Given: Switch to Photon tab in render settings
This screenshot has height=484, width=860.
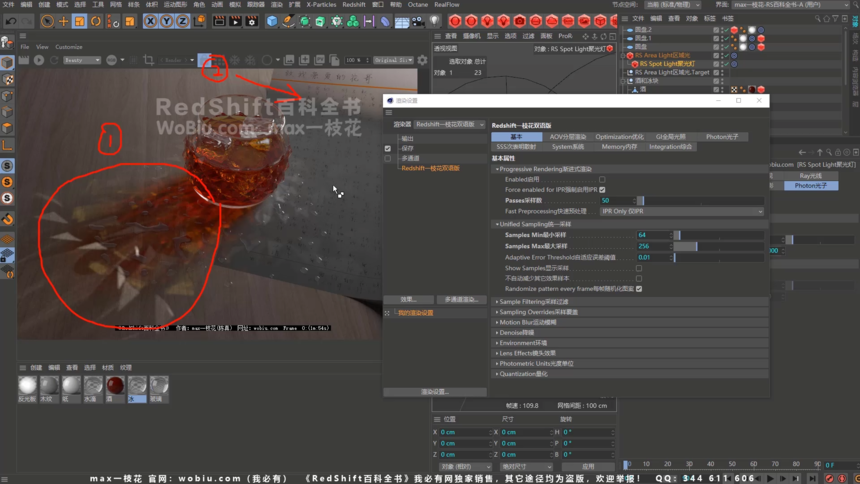Looking at the screenshot, I should [722, 137].
